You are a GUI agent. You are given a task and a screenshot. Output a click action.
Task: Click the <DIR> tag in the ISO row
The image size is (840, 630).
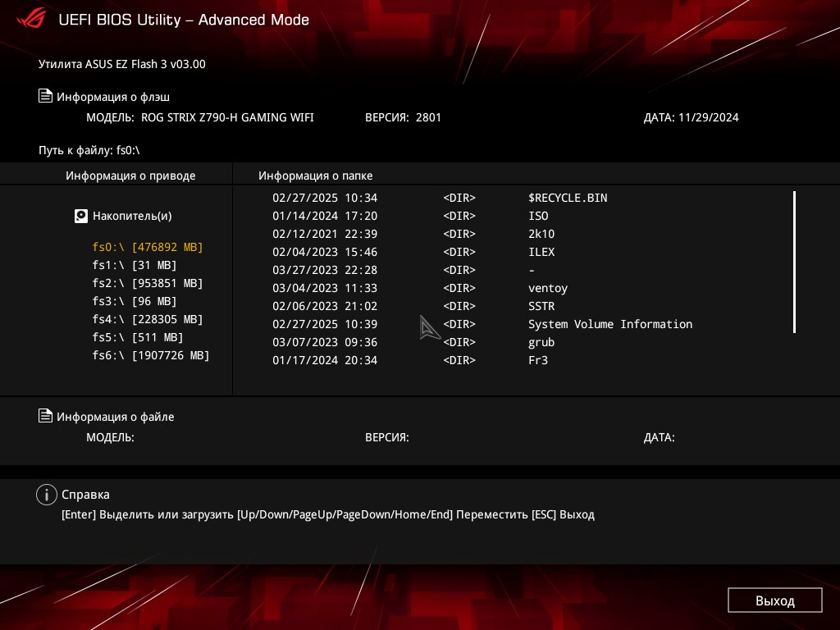(x=459, y=216)
